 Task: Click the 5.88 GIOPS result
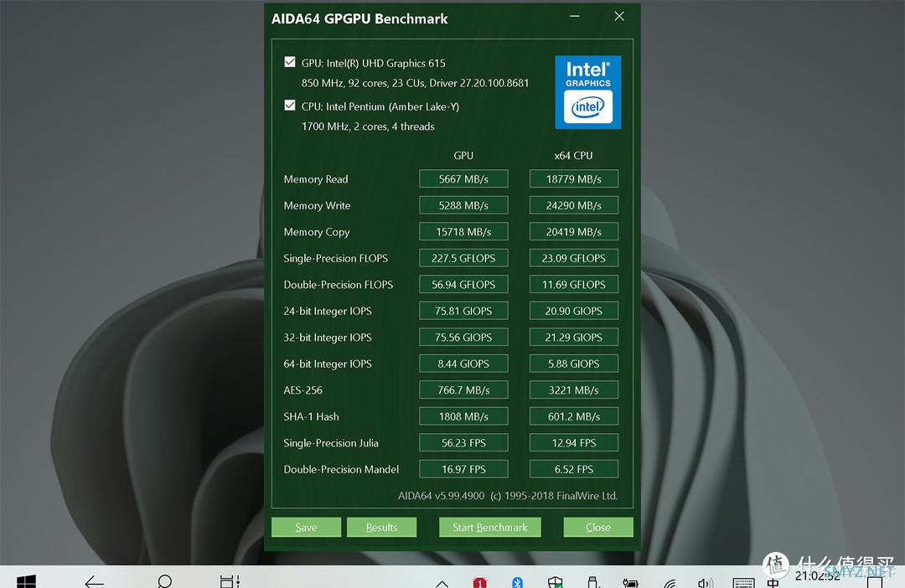click(x=574, y=364)
